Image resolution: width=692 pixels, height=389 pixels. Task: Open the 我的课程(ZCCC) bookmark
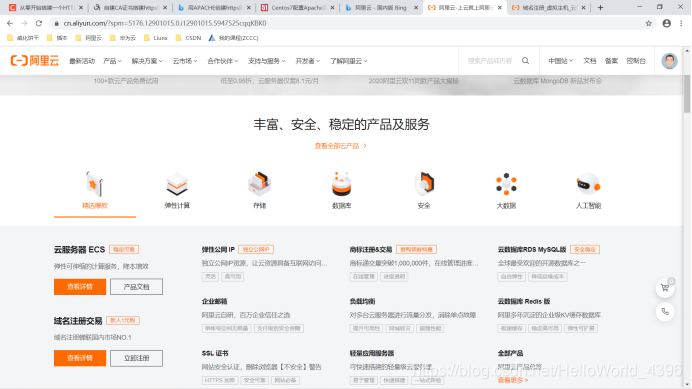click(233, 38)
